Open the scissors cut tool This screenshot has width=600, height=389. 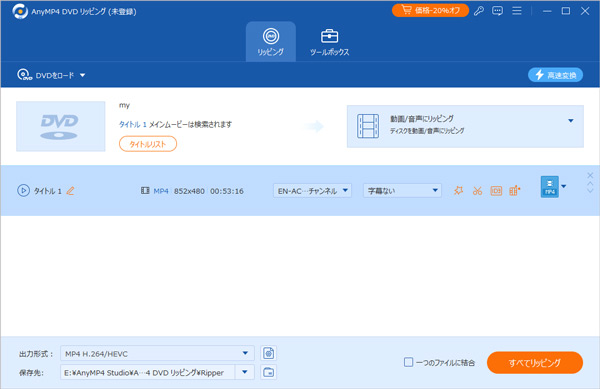[477, 190]
